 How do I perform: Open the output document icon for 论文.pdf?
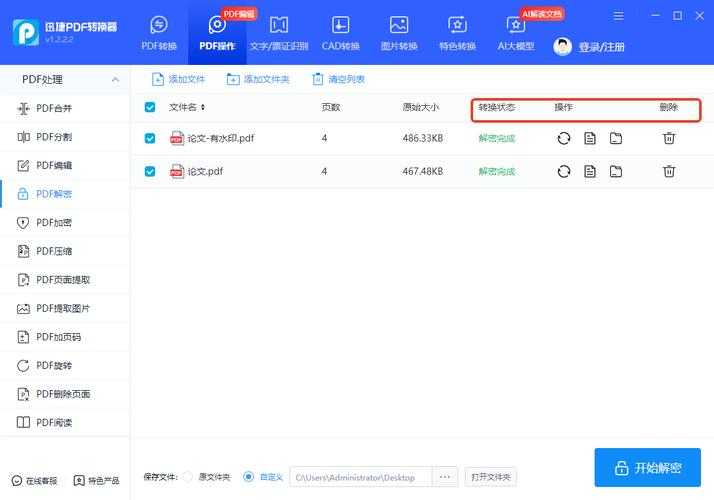point(590,171)
